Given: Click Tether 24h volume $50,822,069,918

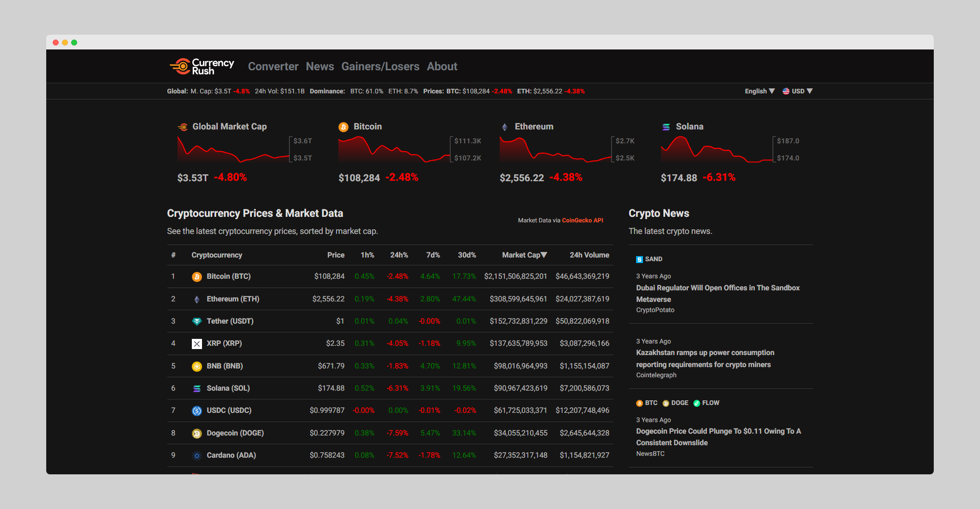Looking at the screenshot, I should [582, 321].
